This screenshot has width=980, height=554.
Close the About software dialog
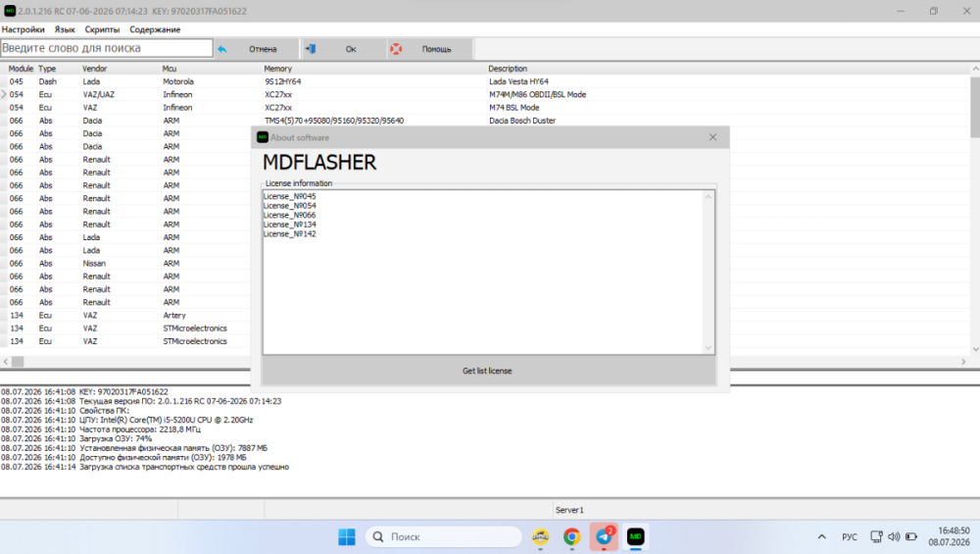point(712,137)
